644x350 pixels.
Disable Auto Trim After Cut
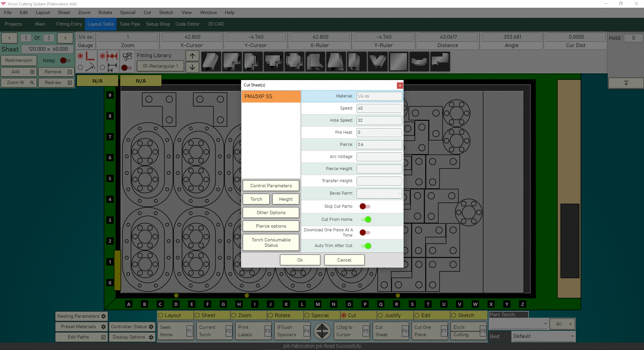tap(367, 246)
